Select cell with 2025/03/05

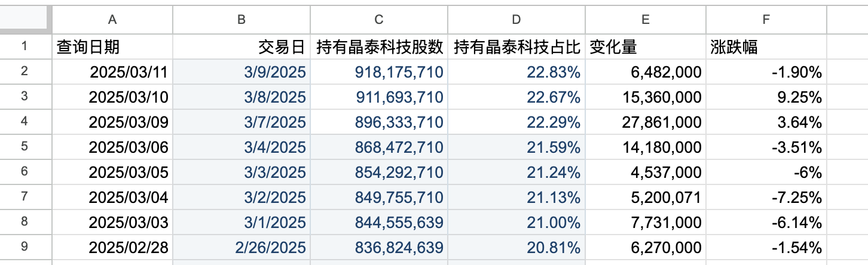(x=113, y=172)
